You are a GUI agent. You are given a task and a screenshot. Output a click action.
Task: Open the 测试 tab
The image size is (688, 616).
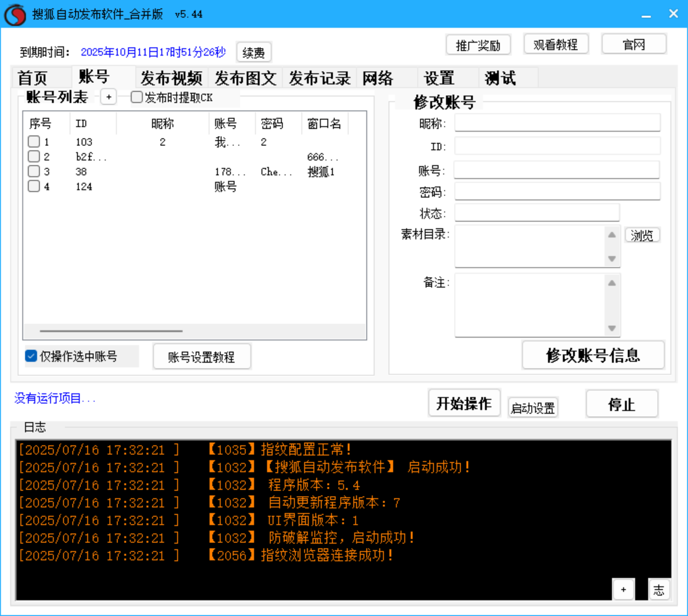[x=508, y=78]
